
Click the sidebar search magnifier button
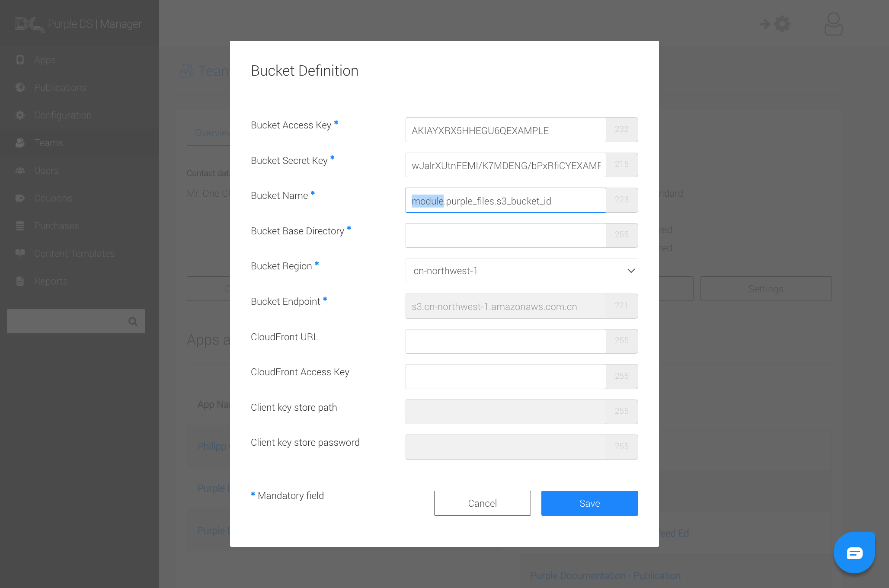[132, 321]
